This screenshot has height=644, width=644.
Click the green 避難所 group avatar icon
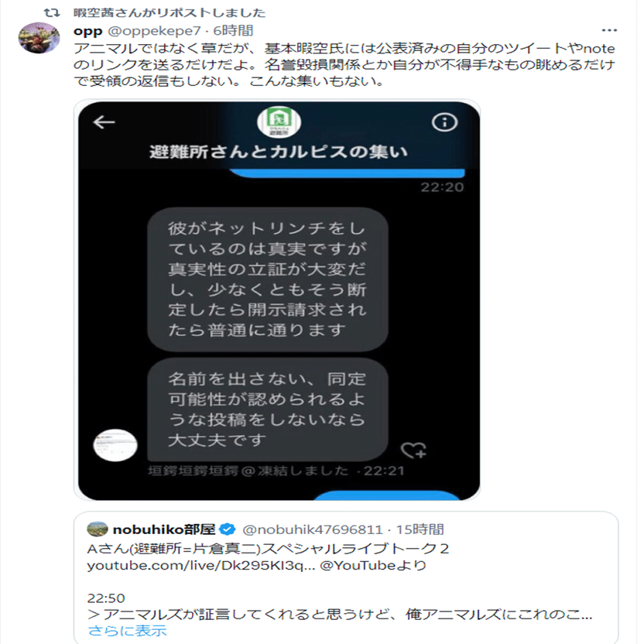[279, 122]
